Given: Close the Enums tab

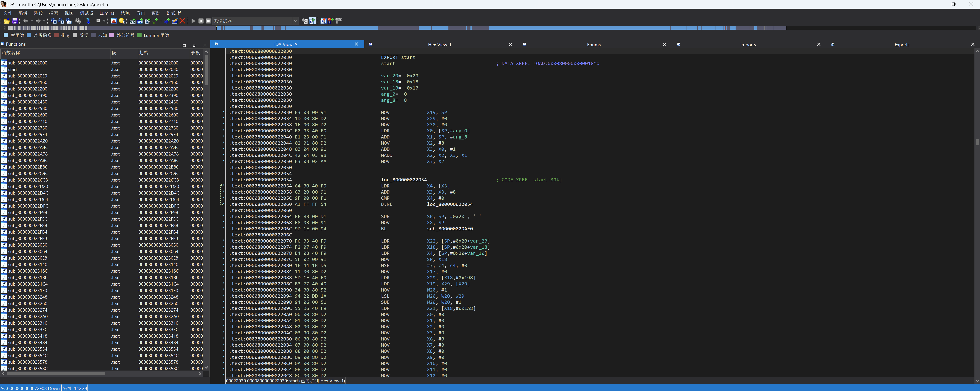Looking at the screenshot, I should pyautogui.click(x=664, y=44).
